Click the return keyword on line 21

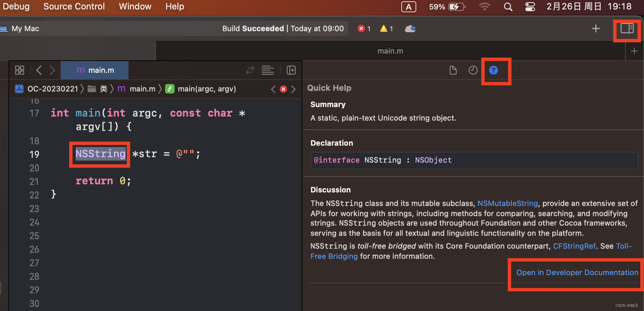click(94, 181)
